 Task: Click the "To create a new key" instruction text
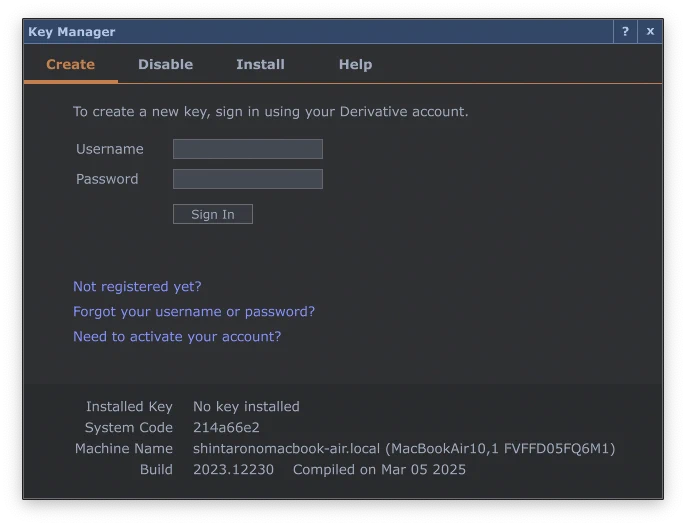click(x=270, y=112)
